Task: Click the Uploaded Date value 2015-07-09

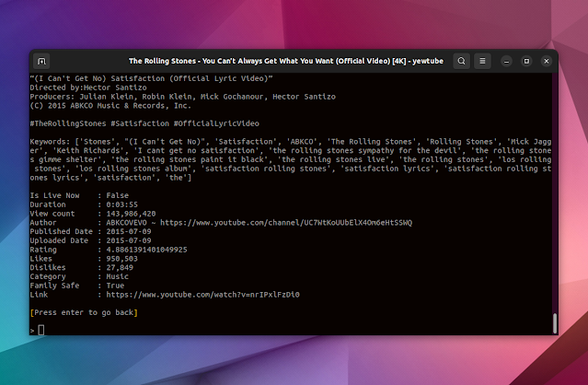Action: click(x=129, y=240)
